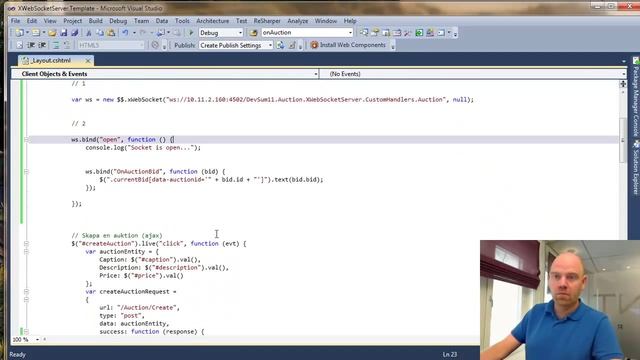
Task: Start debugging with green play icon
Action: click(191, 33)
